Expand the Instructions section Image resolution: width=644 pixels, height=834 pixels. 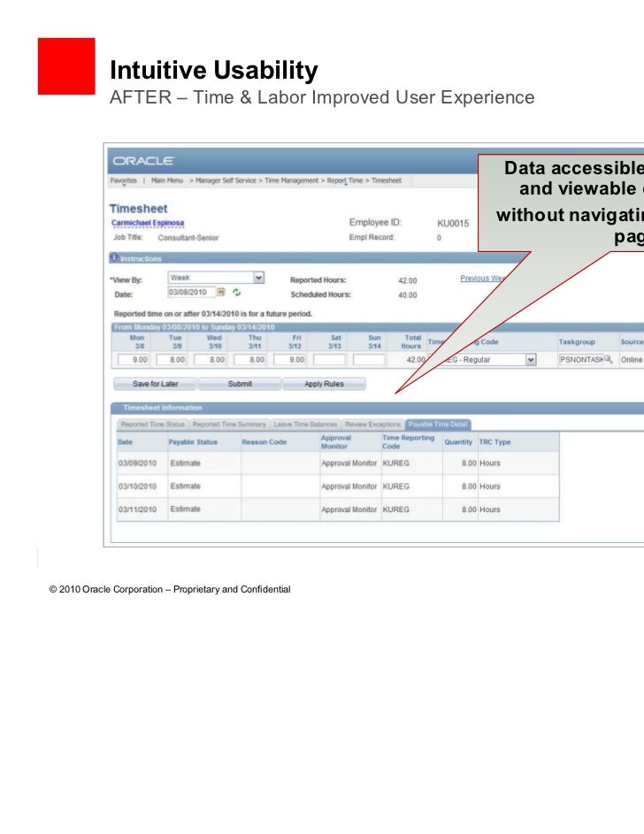pos(141,258)
